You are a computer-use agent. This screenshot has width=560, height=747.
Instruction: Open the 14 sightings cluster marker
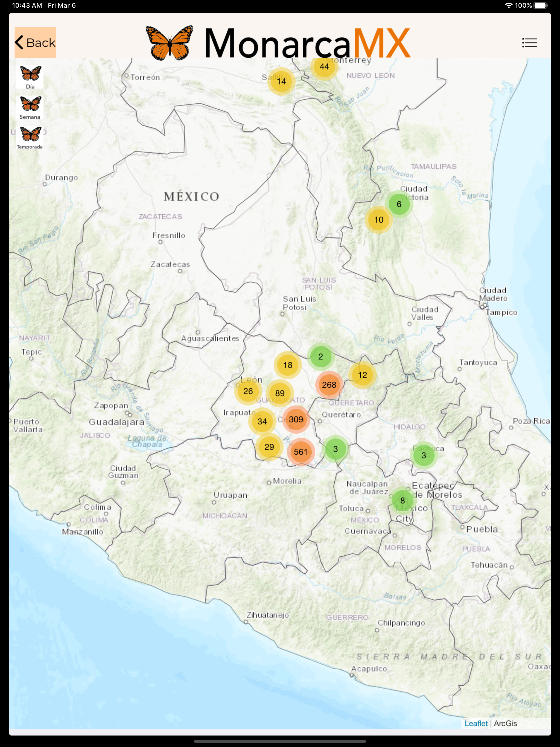[281, 81]
